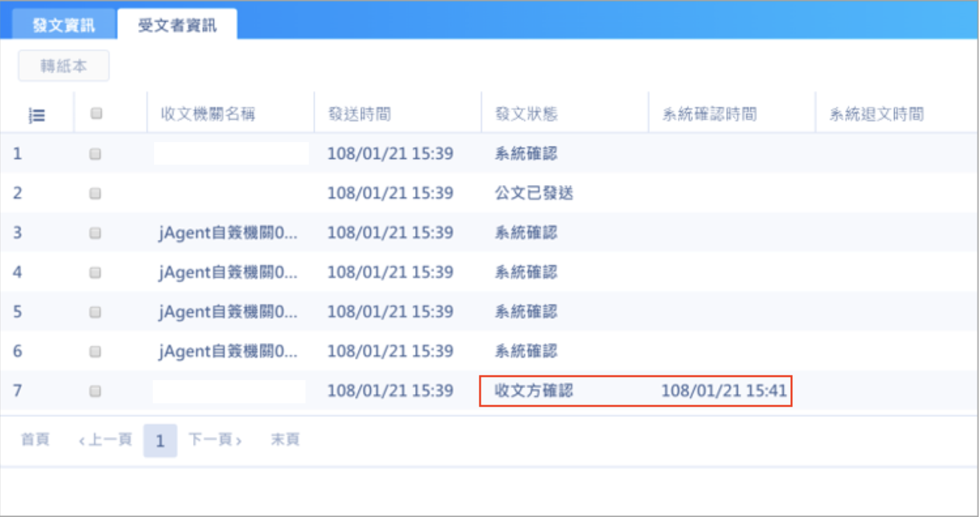The image size is (980, 517).
Task: Select page number 1 in pagination
Action: (x=160, y=441)
